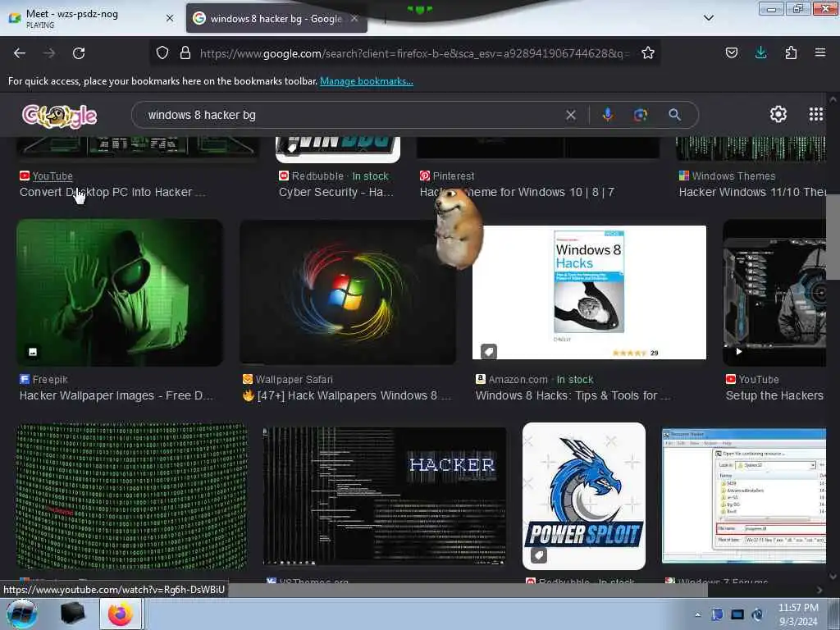Open the Resource Hacker dialog thumbnail
Viewport: 840px width, 630px height.
(x=744, y=495)
